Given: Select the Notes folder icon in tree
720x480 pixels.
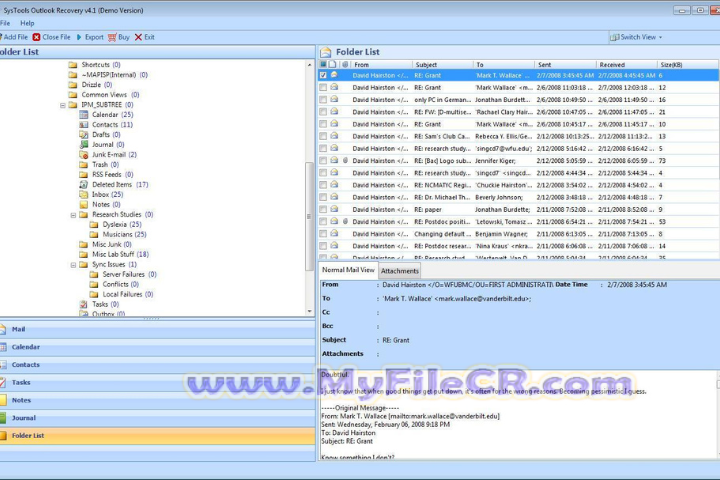Looking at the screenshot, I should click(84, 204).
